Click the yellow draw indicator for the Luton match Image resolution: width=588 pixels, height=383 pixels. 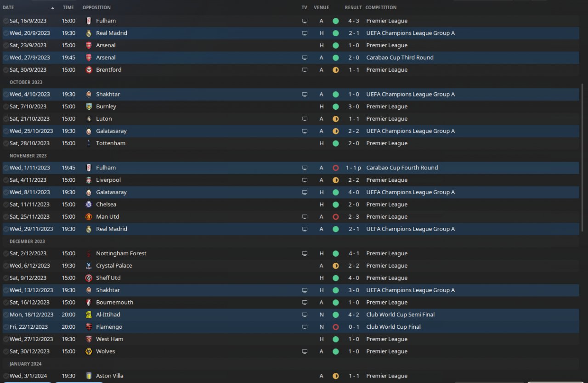[x=335, y=119]
